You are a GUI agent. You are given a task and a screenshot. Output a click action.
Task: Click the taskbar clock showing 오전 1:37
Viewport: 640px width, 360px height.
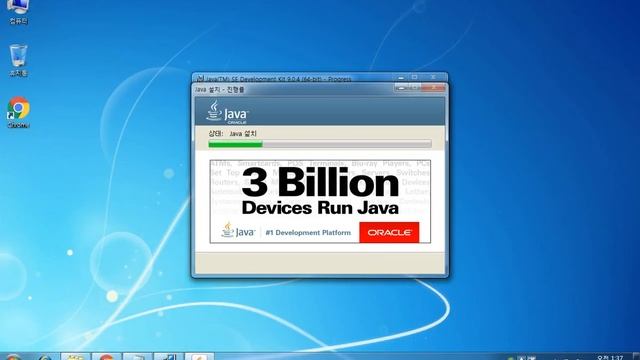(610, 358)
